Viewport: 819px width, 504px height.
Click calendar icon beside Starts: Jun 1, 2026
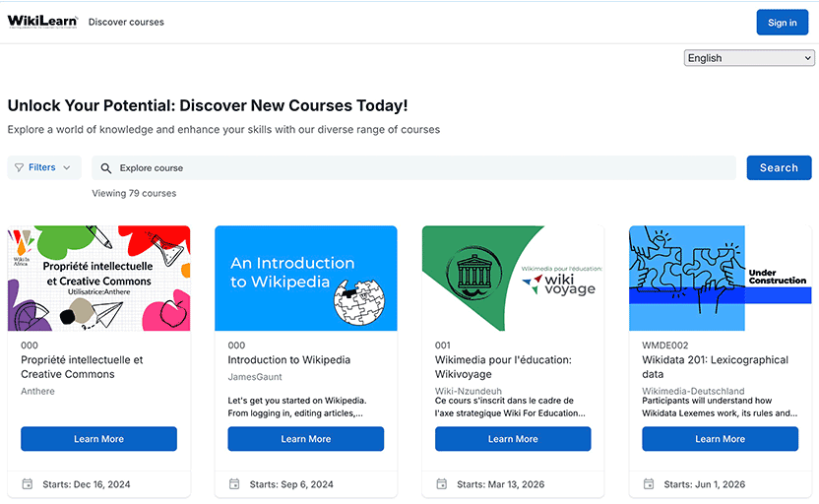(x=649, y=484)
